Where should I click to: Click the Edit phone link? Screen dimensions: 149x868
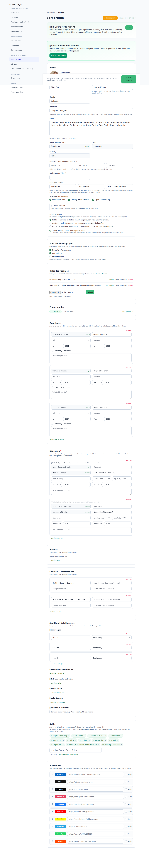click(x=128, y=312)
